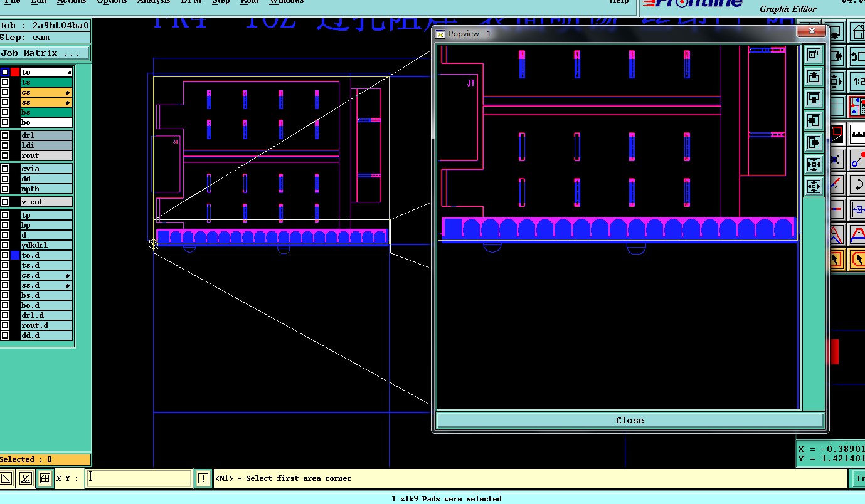Toggle the checkbox for layer ts
The width and height of the screenshot is (865, 504).
coord(5,82)
